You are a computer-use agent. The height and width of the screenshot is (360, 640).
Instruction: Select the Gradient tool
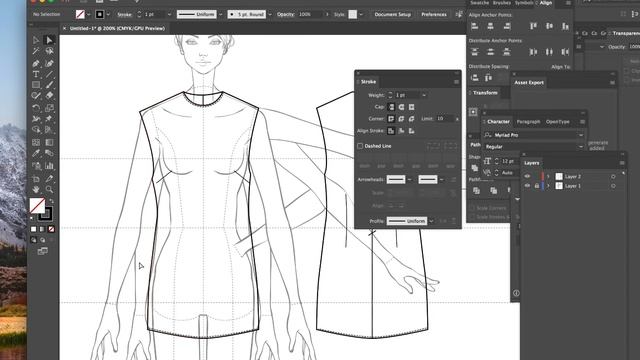pos(49,142)
